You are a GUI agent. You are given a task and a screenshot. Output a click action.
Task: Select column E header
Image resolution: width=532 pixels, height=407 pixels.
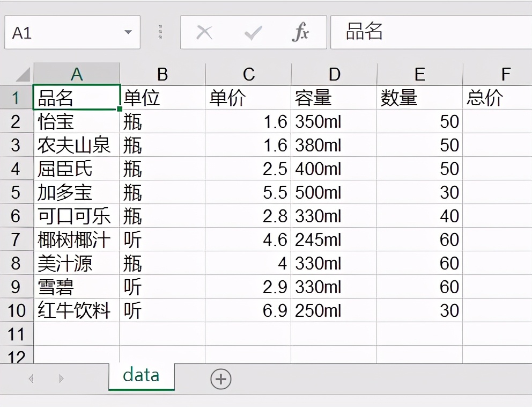pyautogui.click(x=420, y=74)
